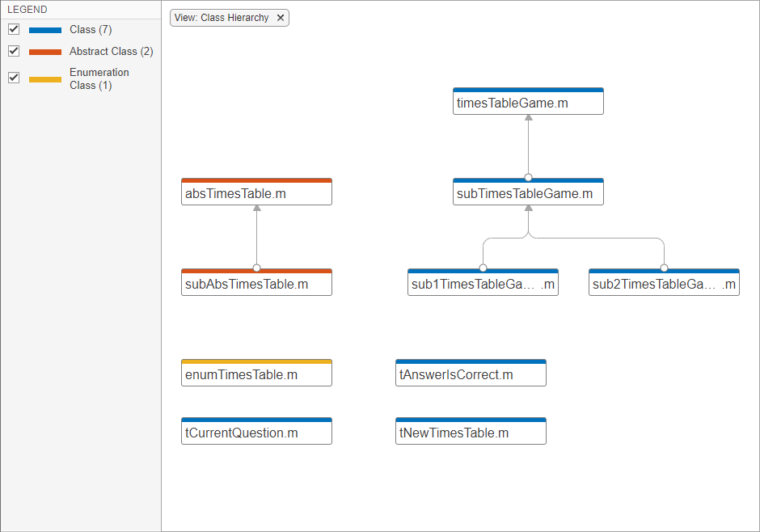This screenshot has height=532, width=760.
Task: Remove the Class Hierarchy view filter
Action: (x=281, y=18)
